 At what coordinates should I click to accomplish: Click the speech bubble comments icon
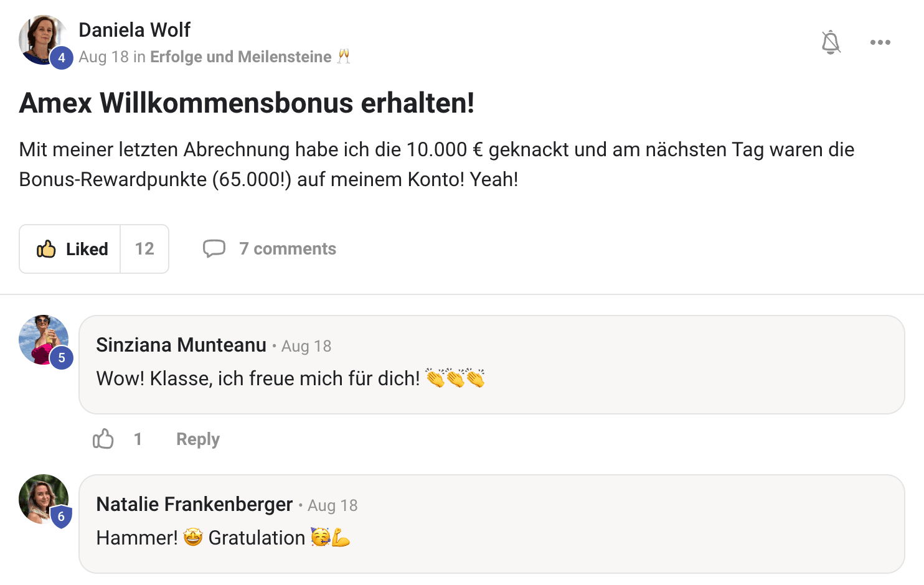pos(214,248)
